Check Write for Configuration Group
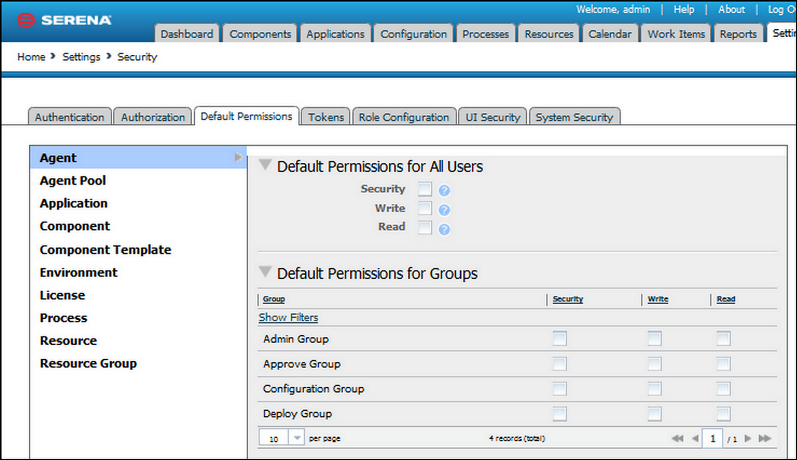This screenshot has width=797, height=460. pyautogui.click(x=655, y=389)
